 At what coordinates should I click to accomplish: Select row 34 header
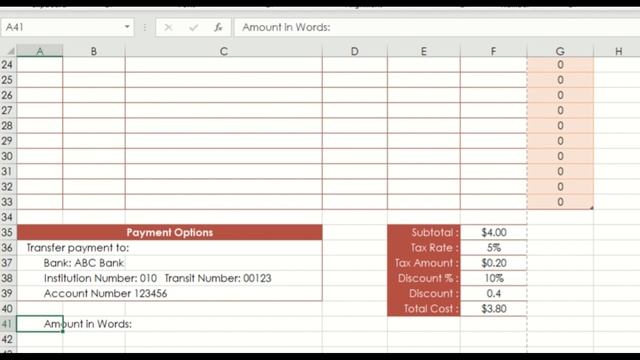click(x=8, y=217)
